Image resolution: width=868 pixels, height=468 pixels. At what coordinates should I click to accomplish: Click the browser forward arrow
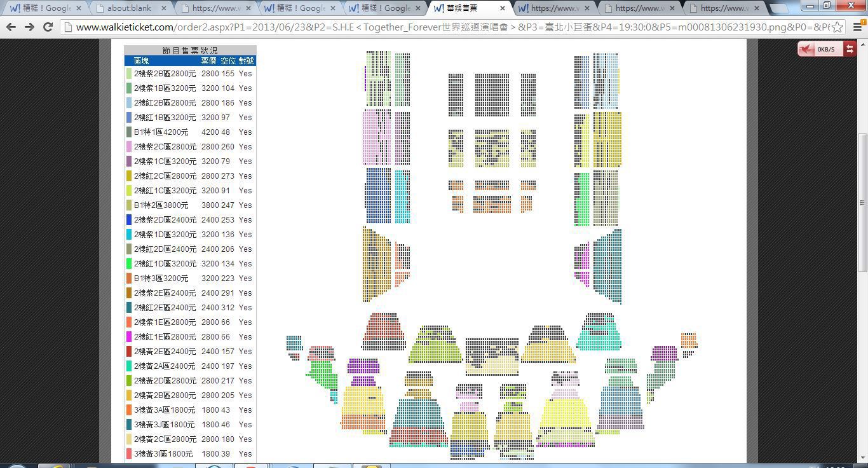tap(29, 27)
